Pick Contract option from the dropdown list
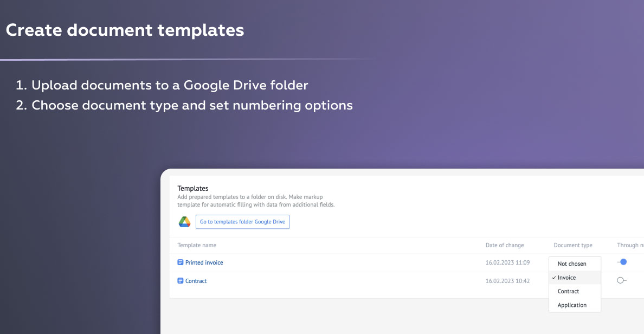This screenshot has height=334, width=644. (568, 291)
